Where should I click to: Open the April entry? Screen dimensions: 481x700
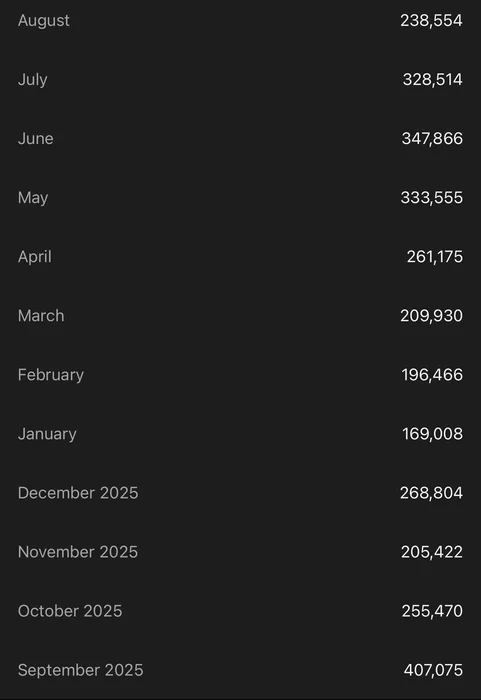coord(240,257)
